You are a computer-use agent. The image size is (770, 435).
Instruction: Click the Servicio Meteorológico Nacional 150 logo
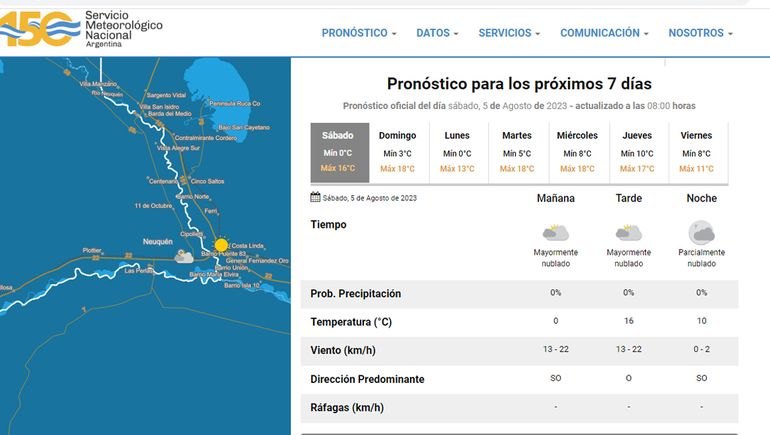click(81, 29)
